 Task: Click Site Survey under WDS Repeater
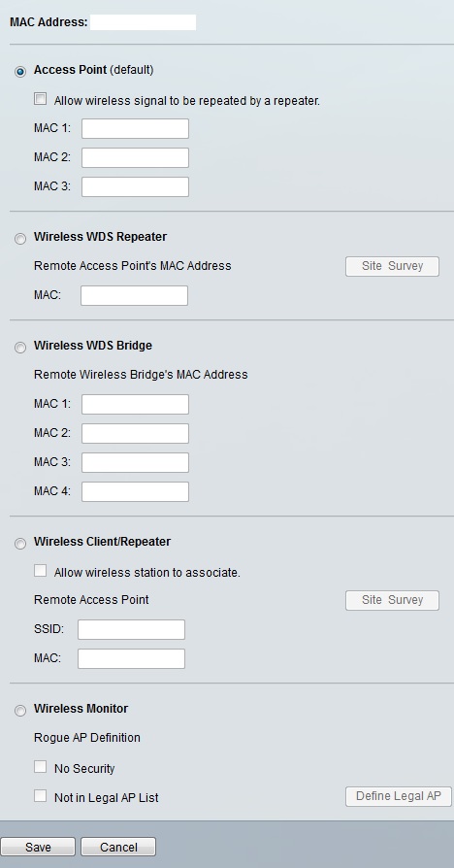[392, 266]
